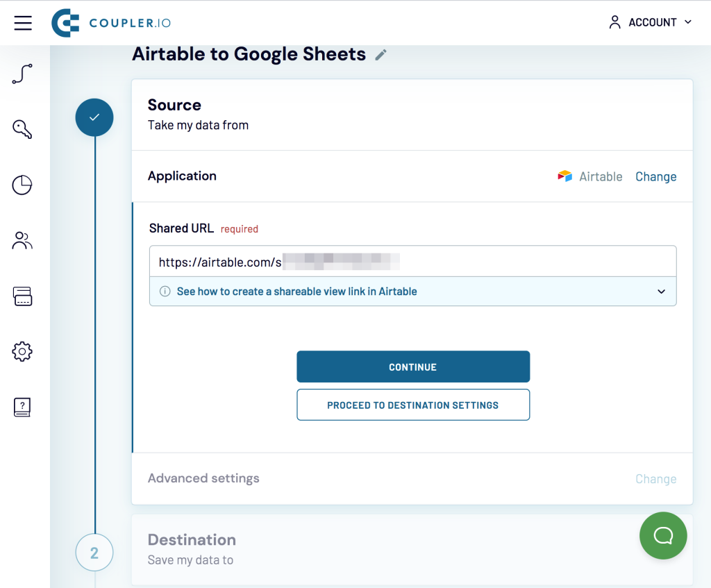
Task: Click the CONTINUE button
Action: [x=413, y=367]
